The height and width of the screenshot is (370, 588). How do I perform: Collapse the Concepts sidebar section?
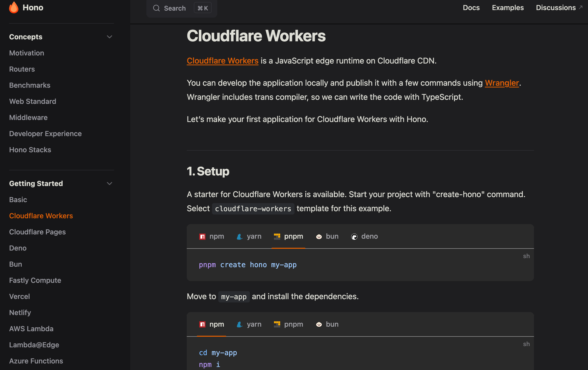point(110,37)
